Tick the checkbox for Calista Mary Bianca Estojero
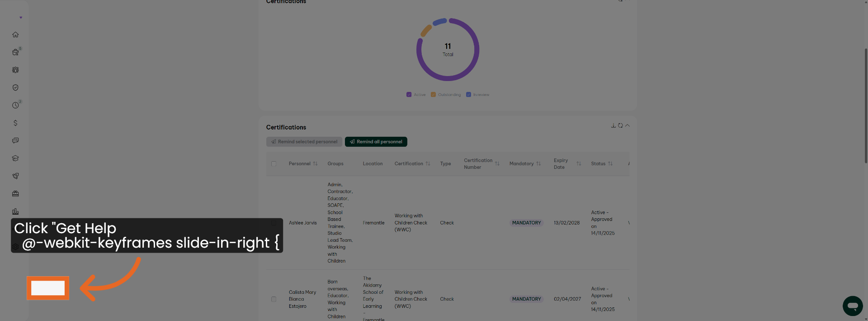 pyautogui.click(x=274, y=299)
